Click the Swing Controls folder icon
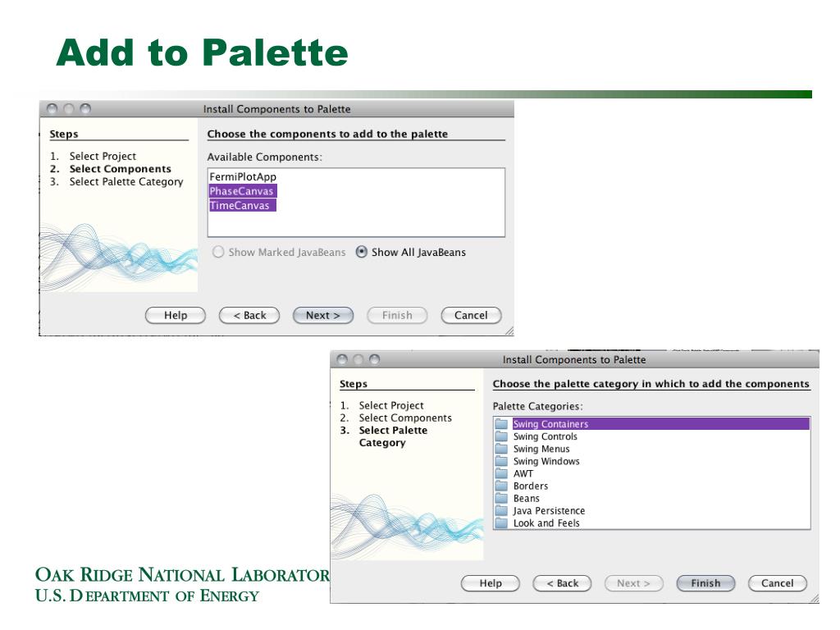 (501, 436)
